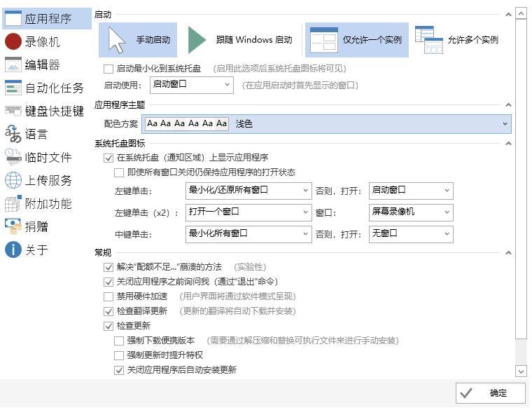Click the scrollbar down arrow

coord(520,371)
